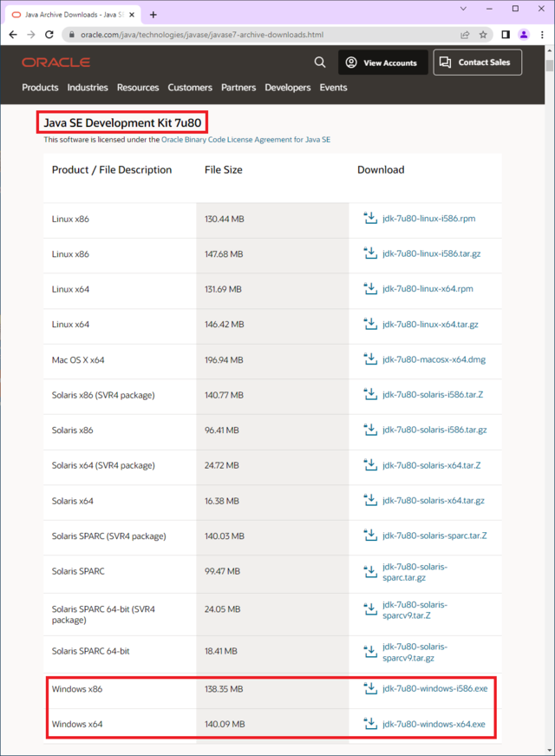Click the download icon for jdk-7u80-linux-i586.rpm
The image size is (555, 756).
(370, 218)
